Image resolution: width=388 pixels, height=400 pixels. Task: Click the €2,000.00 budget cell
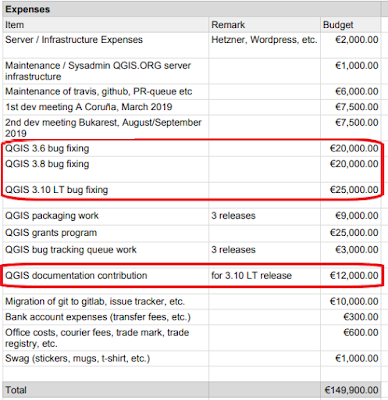[x=351, y=45]
